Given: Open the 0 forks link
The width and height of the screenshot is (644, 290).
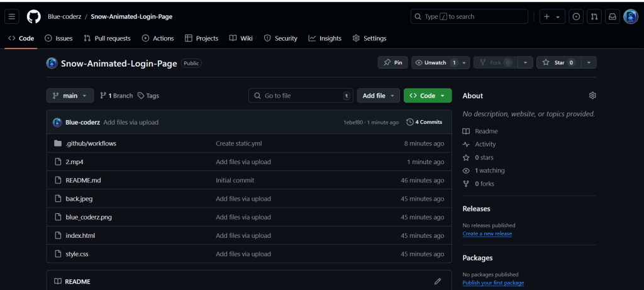Looking at the screenshot, I should point(485,184).
